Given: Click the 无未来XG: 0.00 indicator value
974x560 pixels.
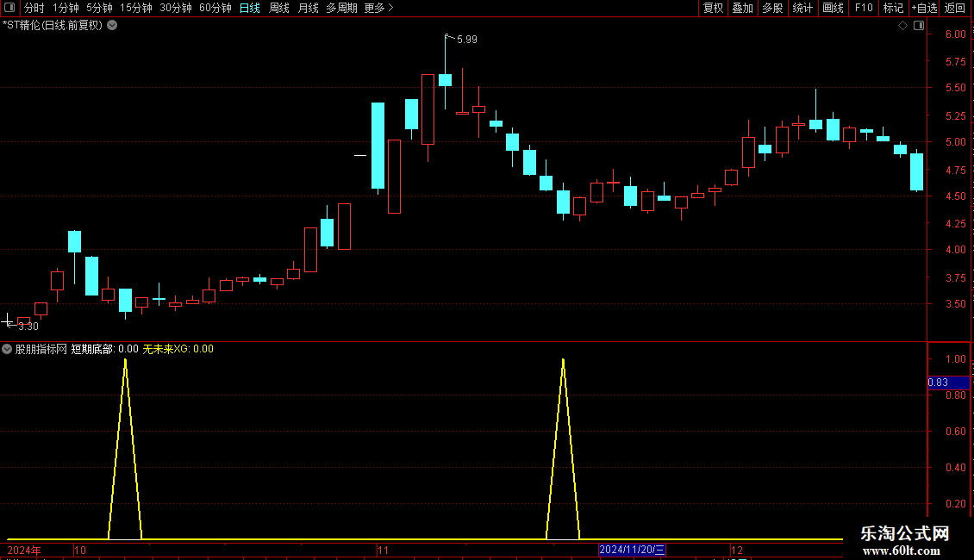Looking at the screenshot, I should [178, 349].
